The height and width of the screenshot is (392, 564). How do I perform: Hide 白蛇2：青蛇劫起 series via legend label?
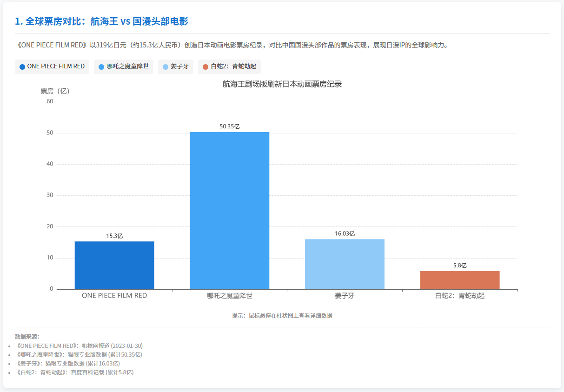[x=233, y=66]
